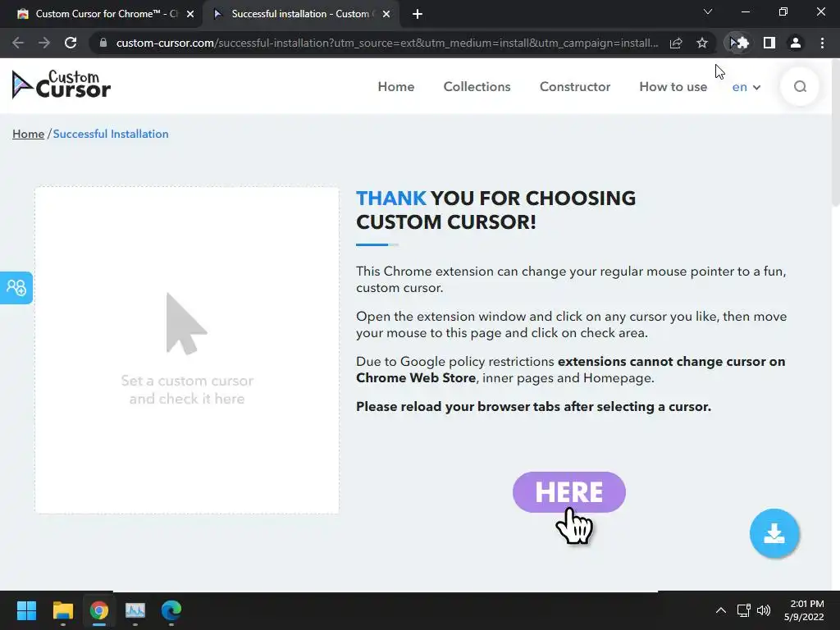This screenshot has width=840, height=630.
Task: Select the Successful installation tab
Action: point(300,14)
